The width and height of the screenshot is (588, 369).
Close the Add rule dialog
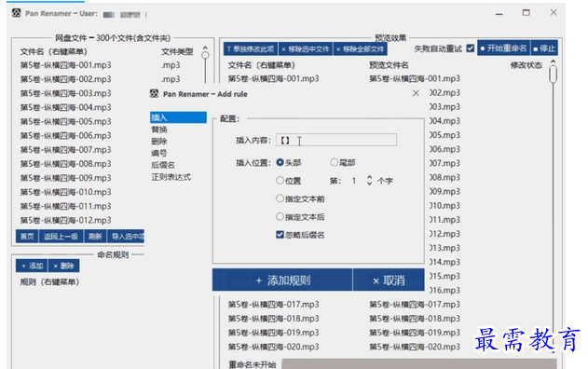pyautogui.click(x=416, y=93)
